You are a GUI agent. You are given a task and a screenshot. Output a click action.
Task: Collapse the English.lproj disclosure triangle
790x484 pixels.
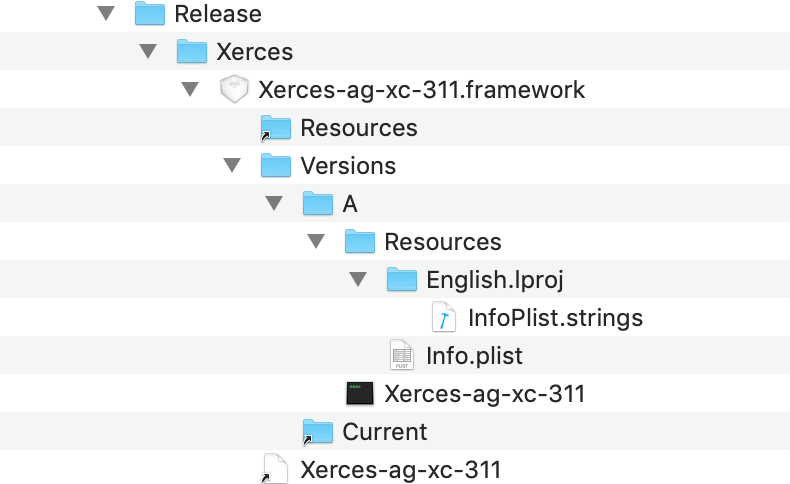coord(357,280)
